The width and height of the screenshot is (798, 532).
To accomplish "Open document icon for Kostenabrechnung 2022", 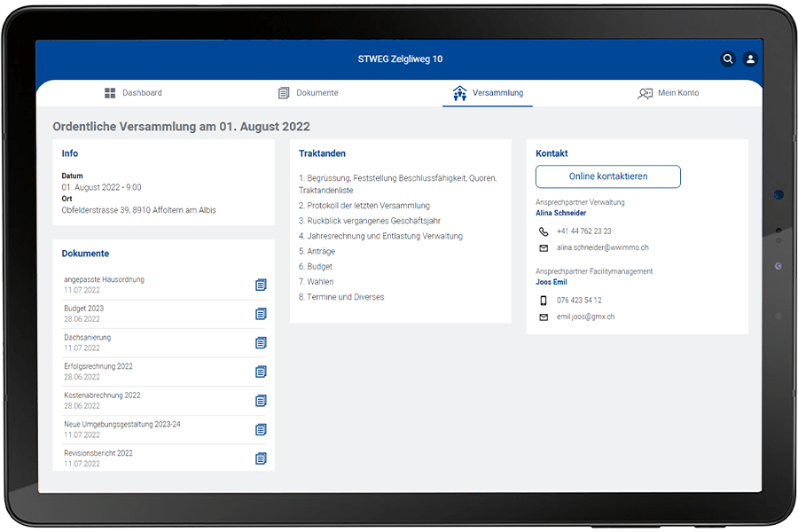I will (261, 401).
